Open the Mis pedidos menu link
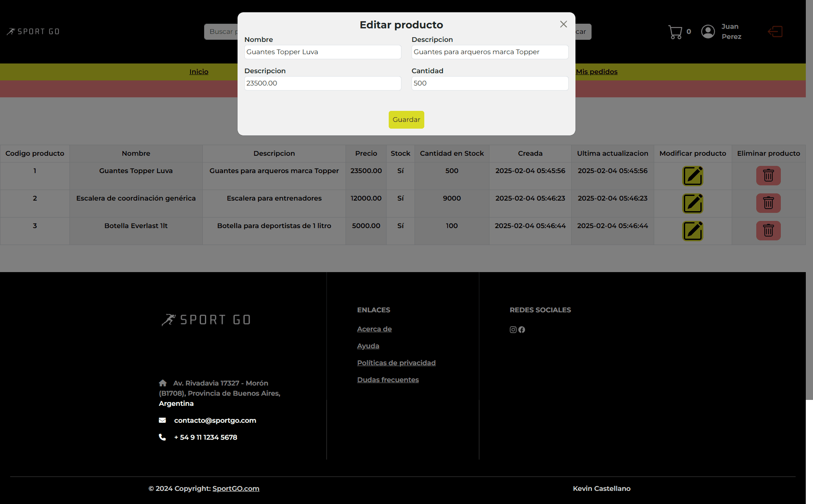This screenshot has height=504, width=813. click(597, 72)
